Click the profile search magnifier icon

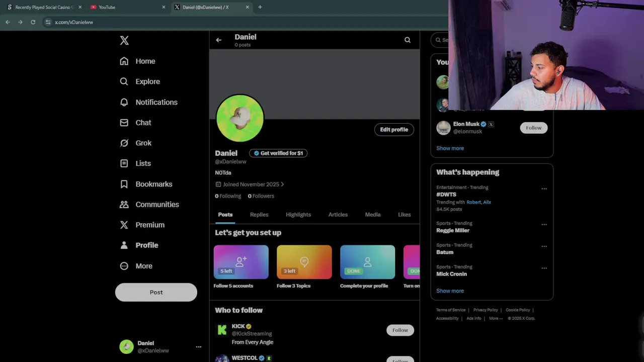(408, 40)
